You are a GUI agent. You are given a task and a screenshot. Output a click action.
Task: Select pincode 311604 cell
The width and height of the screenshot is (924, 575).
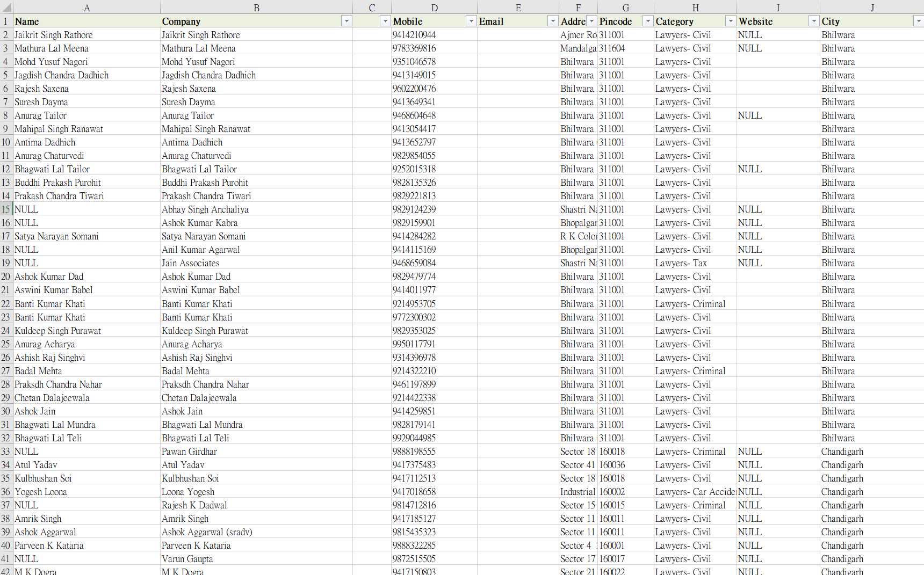[626, 48]
